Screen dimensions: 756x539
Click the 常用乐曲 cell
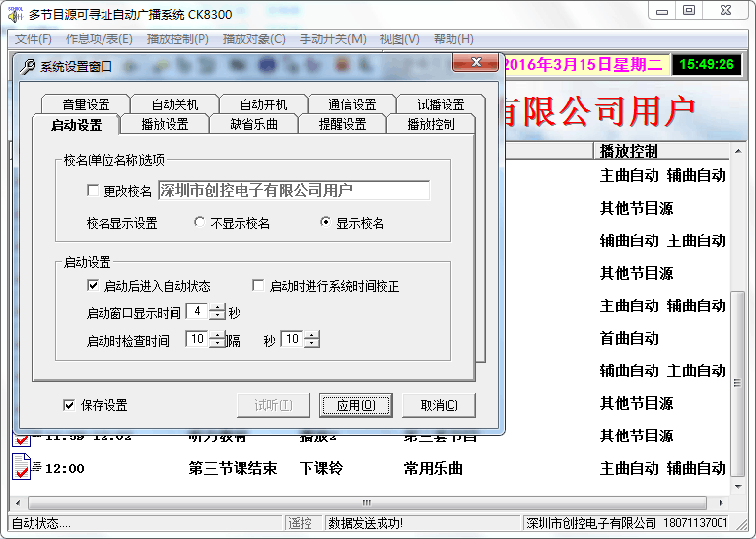tap(434, 468)
